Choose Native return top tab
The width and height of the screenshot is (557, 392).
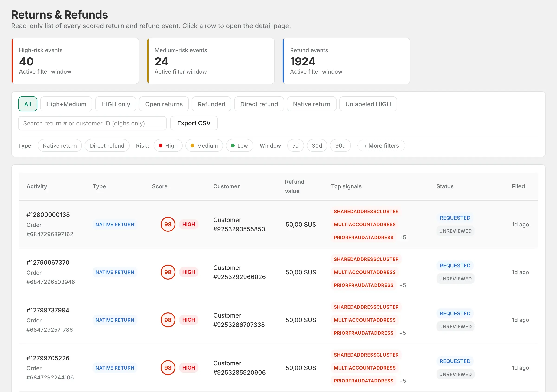(x=311, y=104)
